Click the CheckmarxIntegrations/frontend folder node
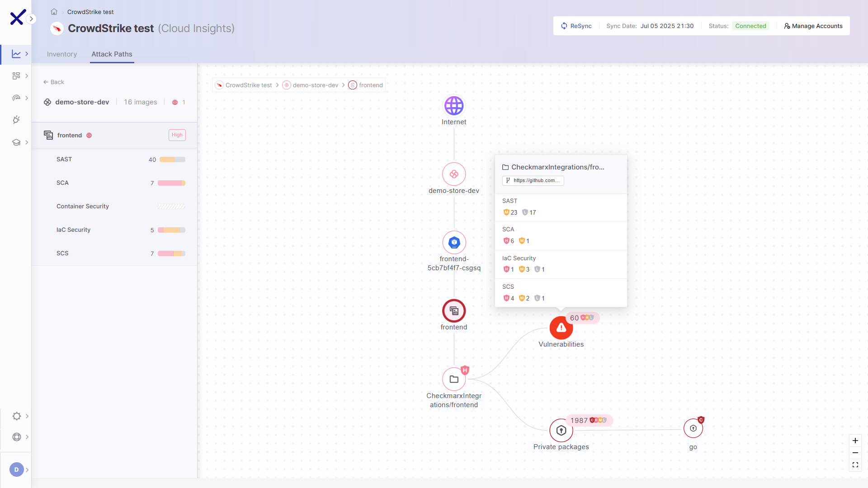This screenshot has height=488, width=868. (x=454, y=379)
